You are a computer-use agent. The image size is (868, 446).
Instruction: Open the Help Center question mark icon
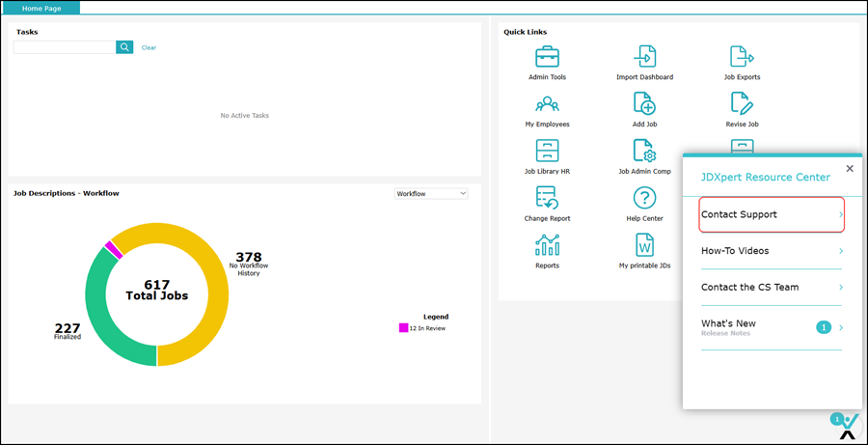pyautogui.click(x=644, y=199)
